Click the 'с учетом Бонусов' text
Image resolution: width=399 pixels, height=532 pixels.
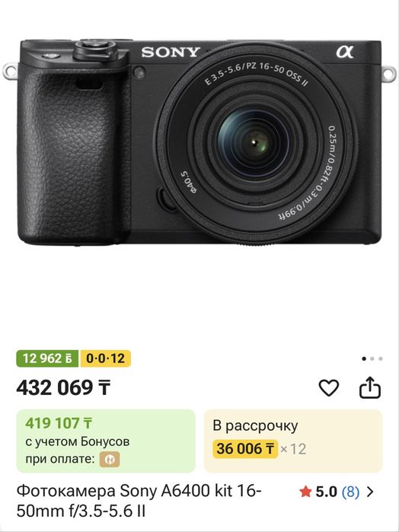point(78,441)
